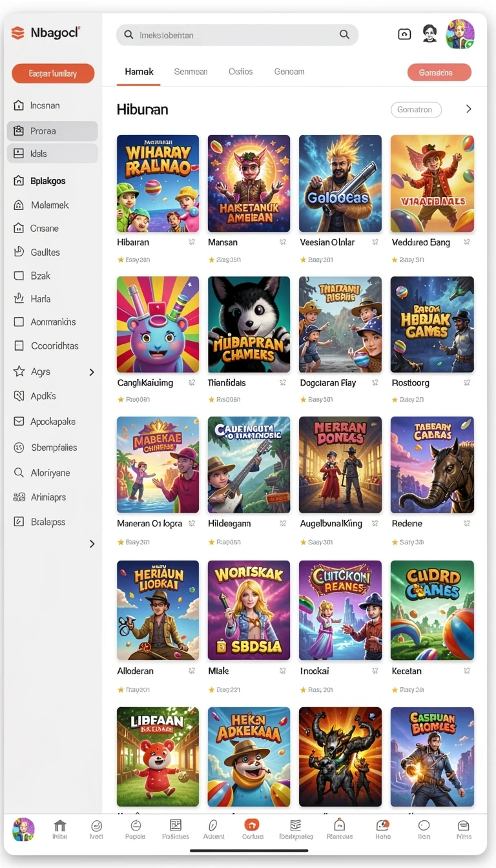Open Apockapake in the sidebar

(53, 421)
